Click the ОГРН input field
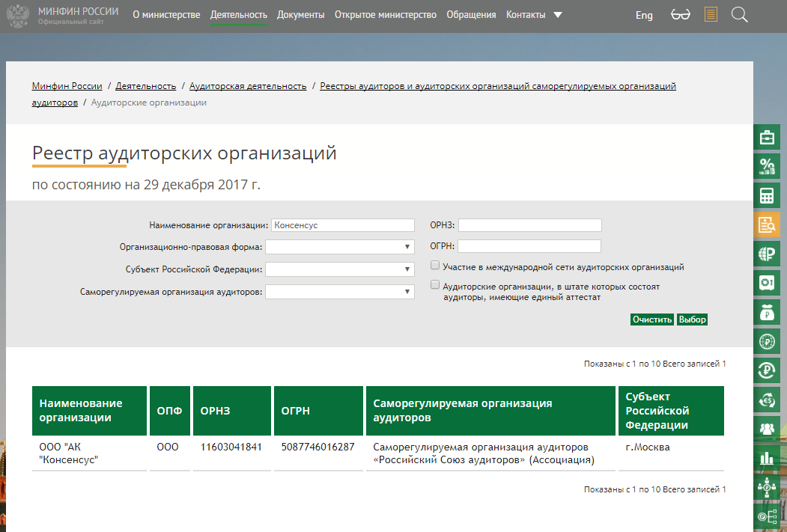This screenshot has width=787, height=532. (x=529, y=246)
